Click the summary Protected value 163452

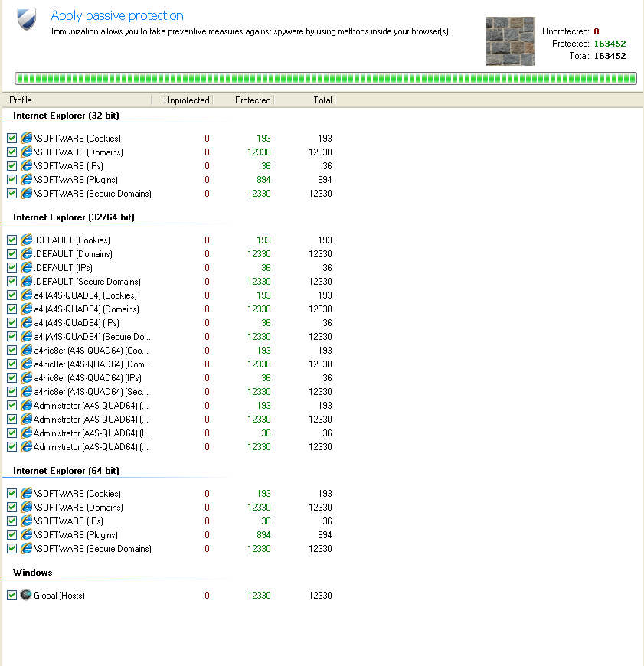pyautogui.click(x=610, y=44)
